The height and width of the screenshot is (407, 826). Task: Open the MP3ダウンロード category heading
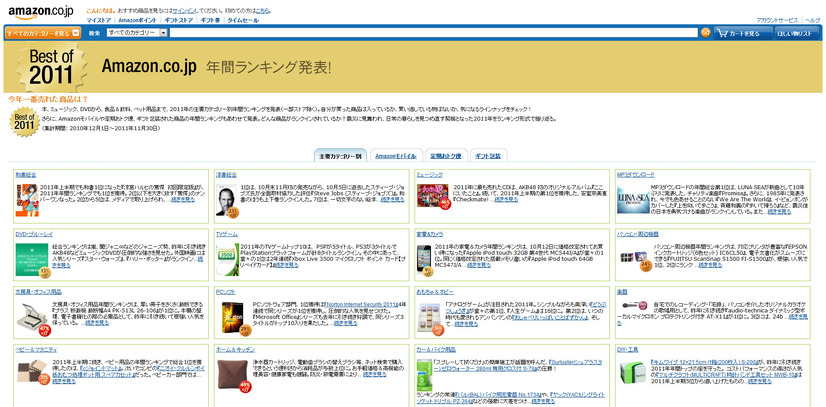click(x=636, y=174)
